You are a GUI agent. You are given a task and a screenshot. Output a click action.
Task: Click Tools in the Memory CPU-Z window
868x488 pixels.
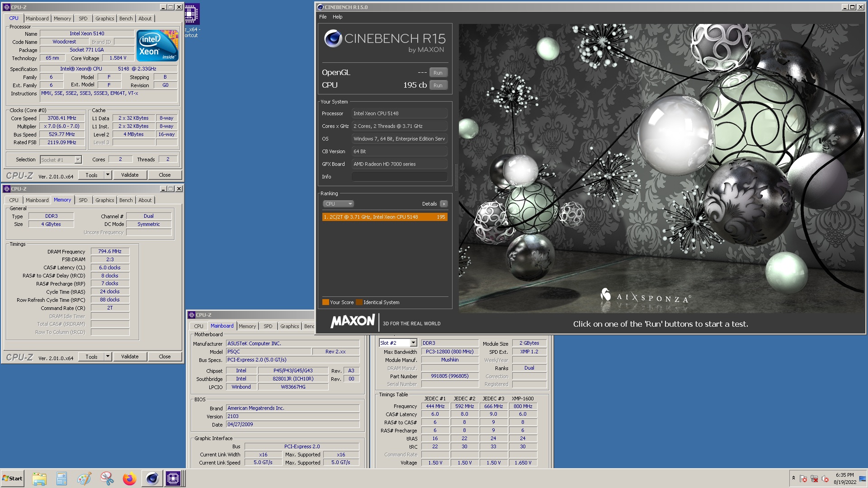point(91,357)
